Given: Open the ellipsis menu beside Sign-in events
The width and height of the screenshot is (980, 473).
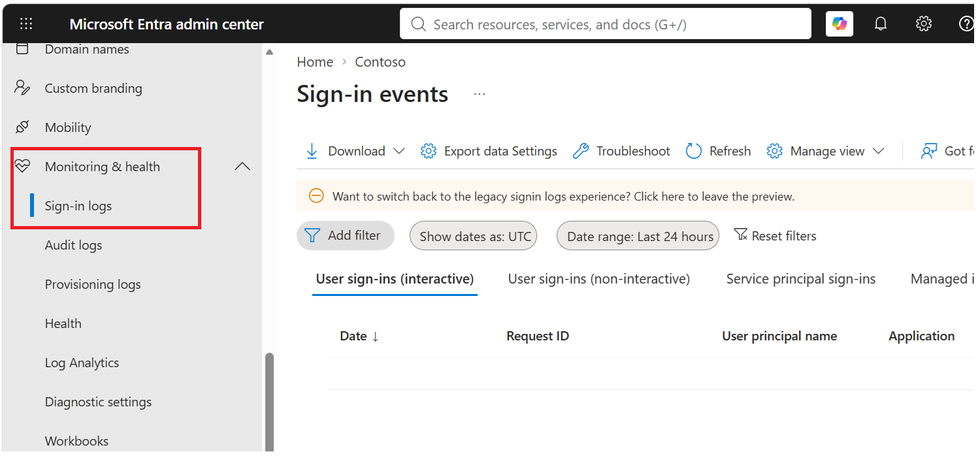Looking at the screenshot, I should tap(480, 94).
